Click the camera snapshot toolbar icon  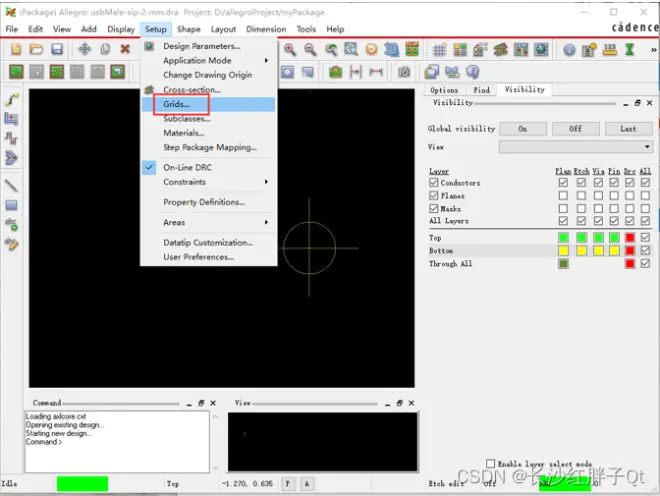tap(404, 72)
